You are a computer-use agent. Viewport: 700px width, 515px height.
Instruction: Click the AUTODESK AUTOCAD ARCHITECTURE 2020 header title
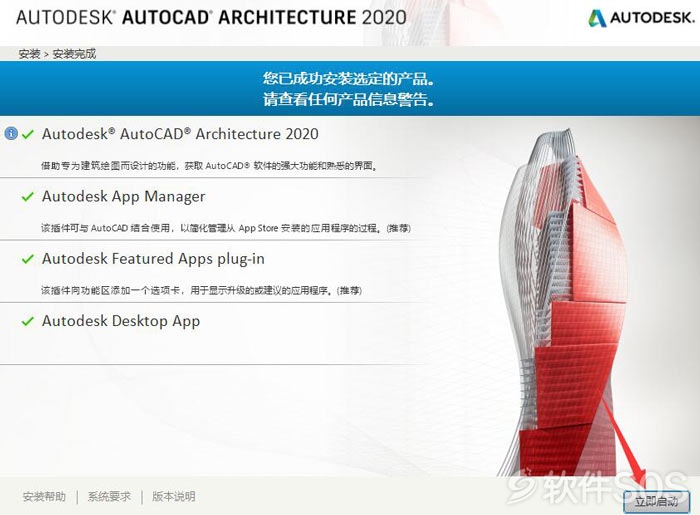click(211, 17)
